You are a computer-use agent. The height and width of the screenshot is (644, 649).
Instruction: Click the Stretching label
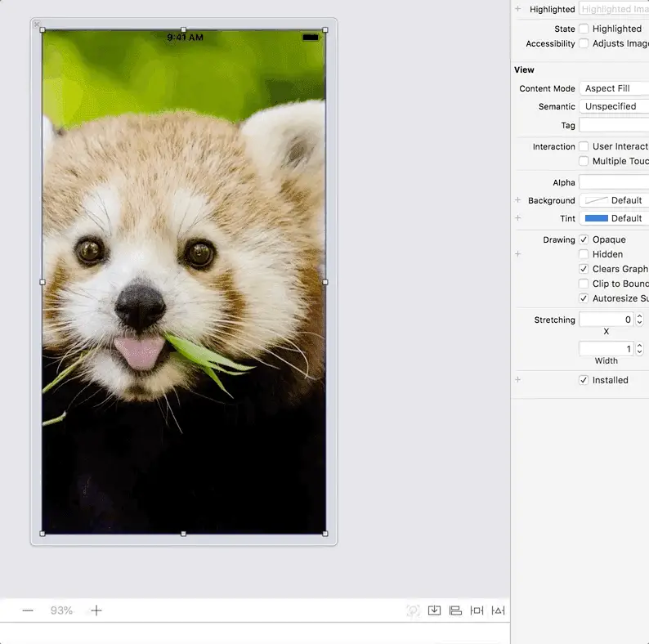click(554, 320)
